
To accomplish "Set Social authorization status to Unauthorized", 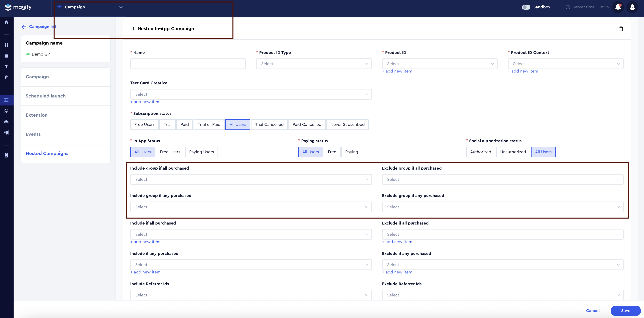I will coord(513,152).
